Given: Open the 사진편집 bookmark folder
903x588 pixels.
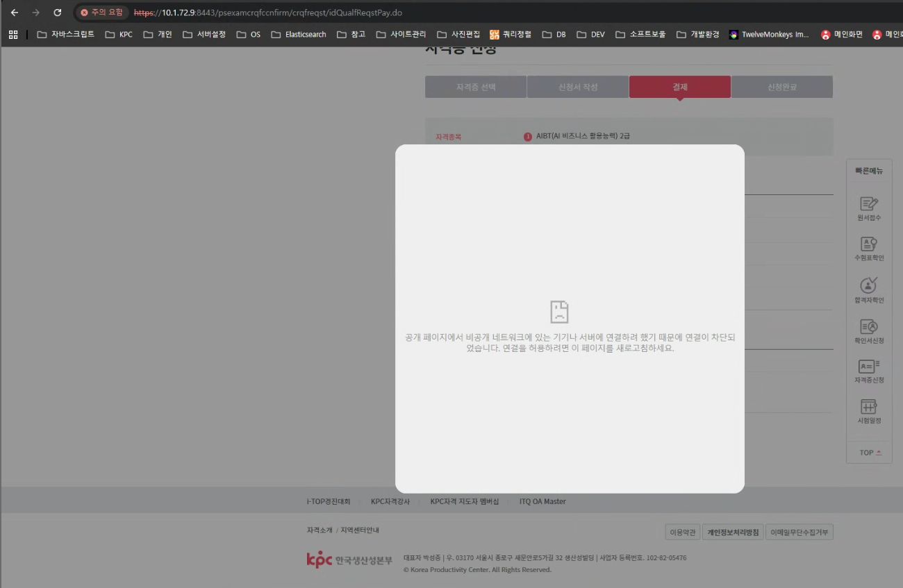Looking at the screenshot, I should click(458, 34).
